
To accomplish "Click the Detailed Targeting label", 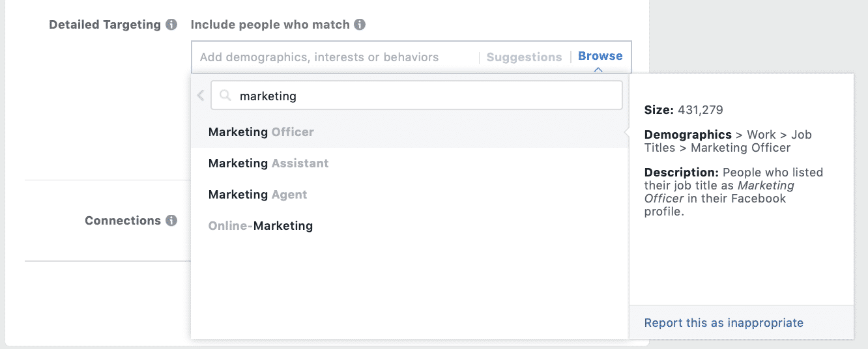I will [x=105, y=25].
